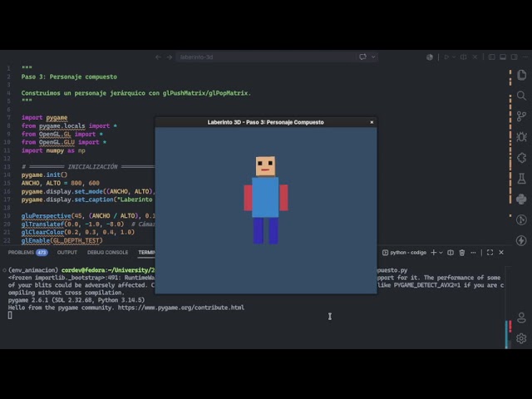Close the bottom terminal panel
The height and width of the screenshot is (399, 532).
501,253
